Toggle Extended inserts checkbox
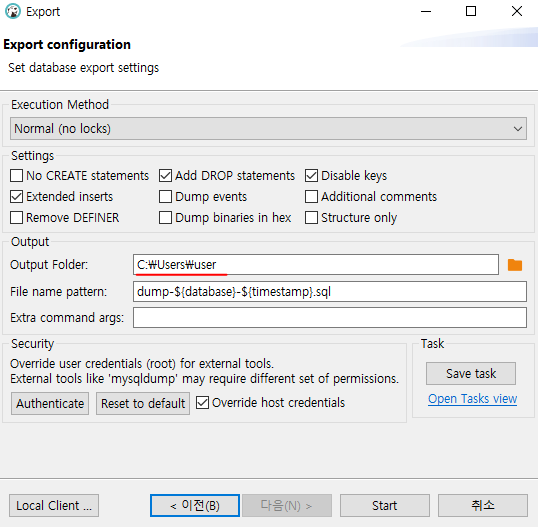 pos(16,197)
